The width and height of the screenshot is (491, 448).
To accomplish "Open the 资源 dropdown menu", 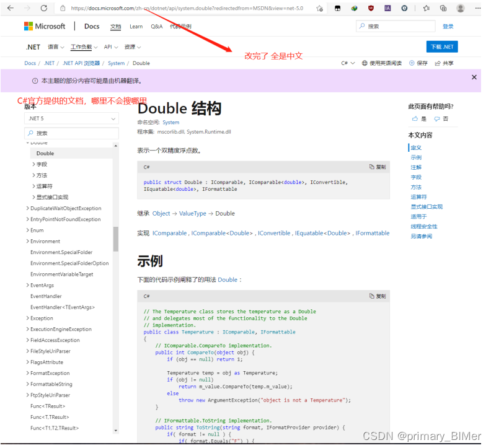I will pos(133,47).
